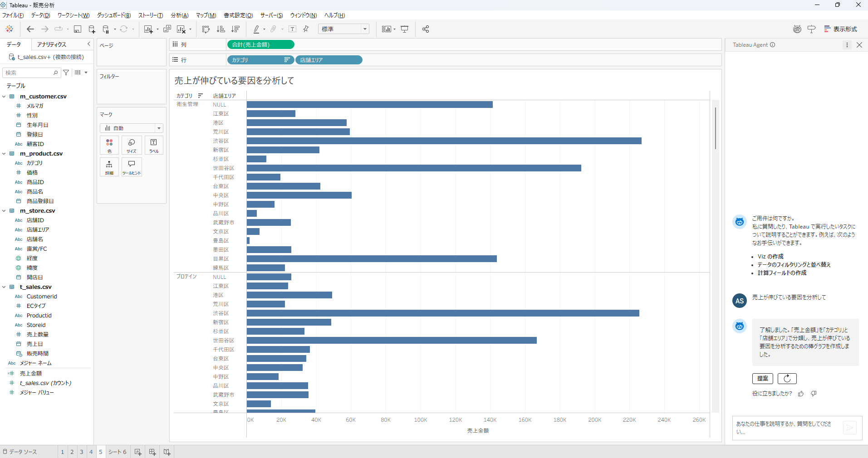Click the thumbs down feedback icon
The image size is (868, 458).
(x=814, y=394)
